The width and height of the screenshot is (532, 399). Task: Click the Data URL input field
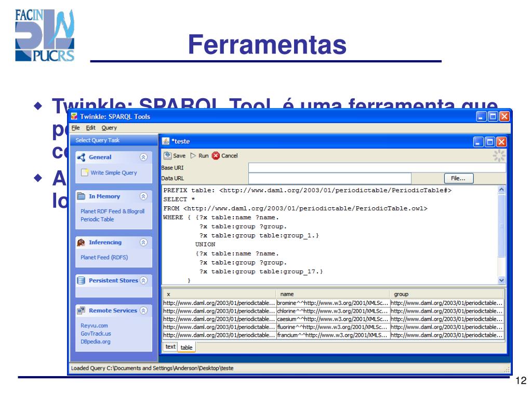pyautogui.click(x=330, y=178)
